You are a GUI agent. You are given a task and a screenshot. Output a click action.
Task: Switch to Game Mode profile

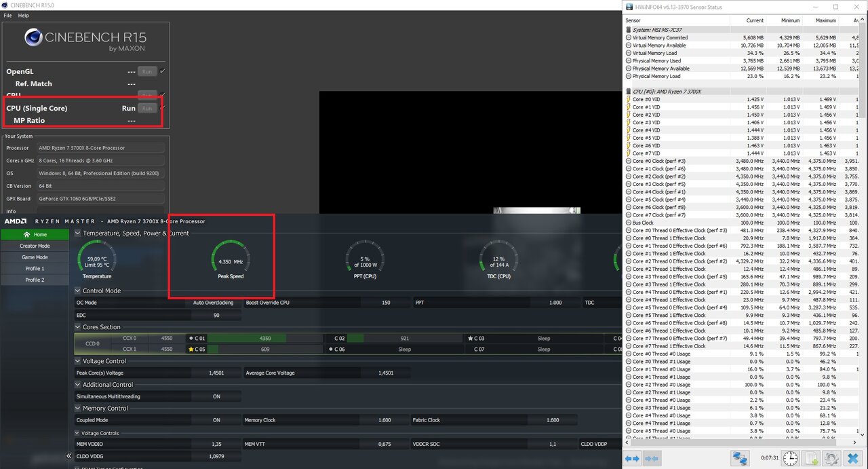pyautogui.click(x=35, y=257)
